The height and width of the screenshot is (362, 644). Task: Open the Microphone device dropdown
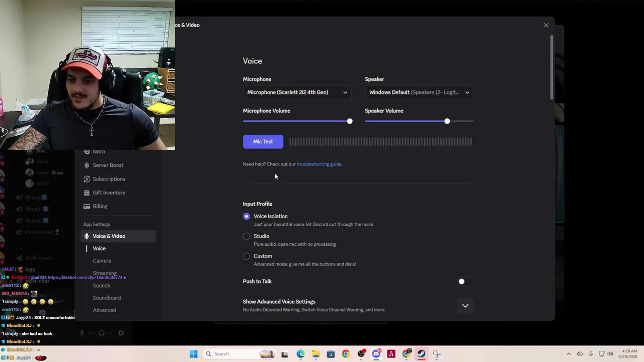point(297,92)
